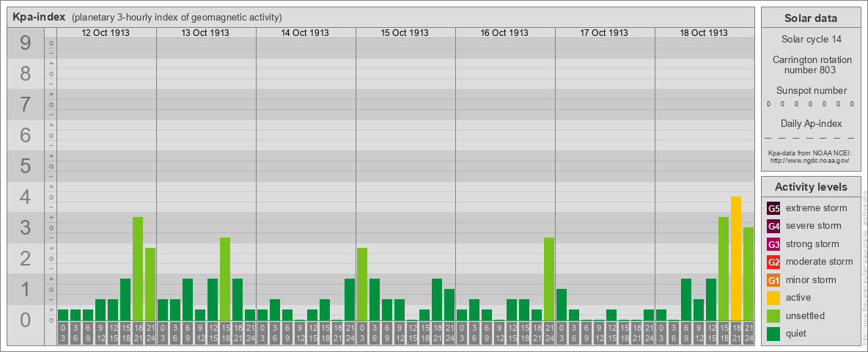Click the Kpa-index chart title
The height and width of the screenshot is (352, 868).
[39, 17]
